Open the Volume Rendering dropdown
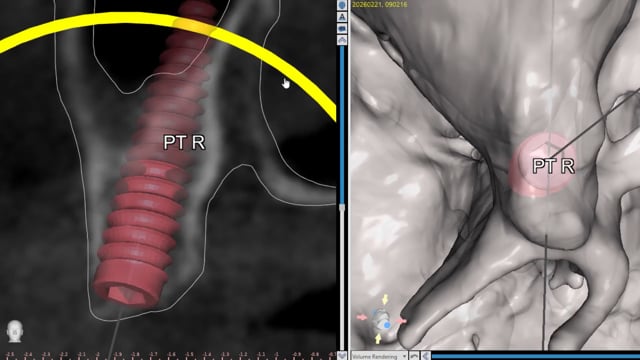 [x=380, y=356]
